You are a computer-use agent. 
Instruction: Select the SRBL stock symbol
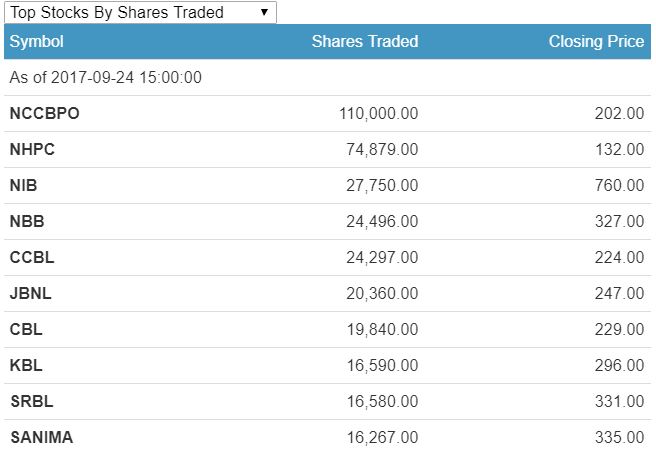pos(31,401)
